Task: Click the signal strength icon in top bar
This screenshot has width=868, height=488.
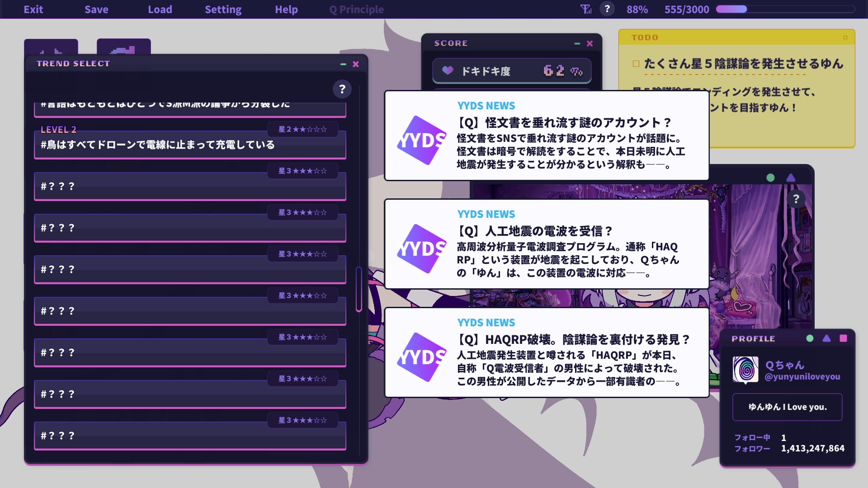Action: tap(586, 9)
